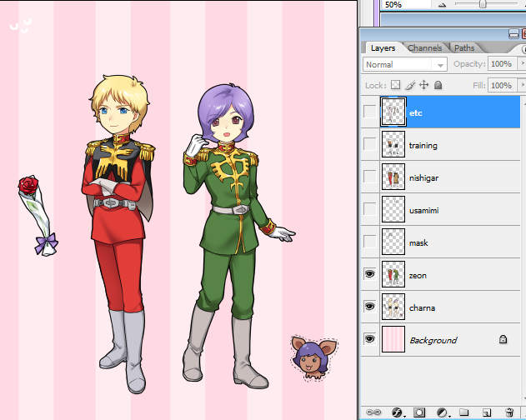Hide the Background layer
Image resolution: width=526 pixels, height=420 pixels.
(369, 339)
